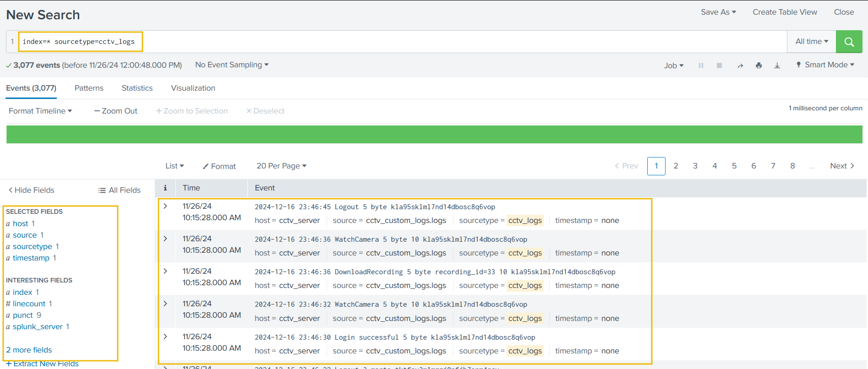
Task: Click the event info column icon
Action: (x=165, y=188)
